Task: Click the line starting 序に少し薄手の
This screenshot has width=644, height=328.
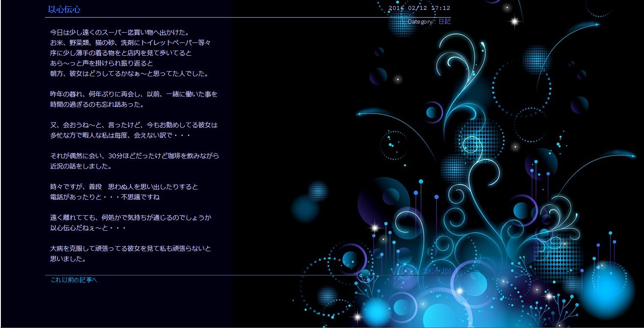Action: (121, 53)
